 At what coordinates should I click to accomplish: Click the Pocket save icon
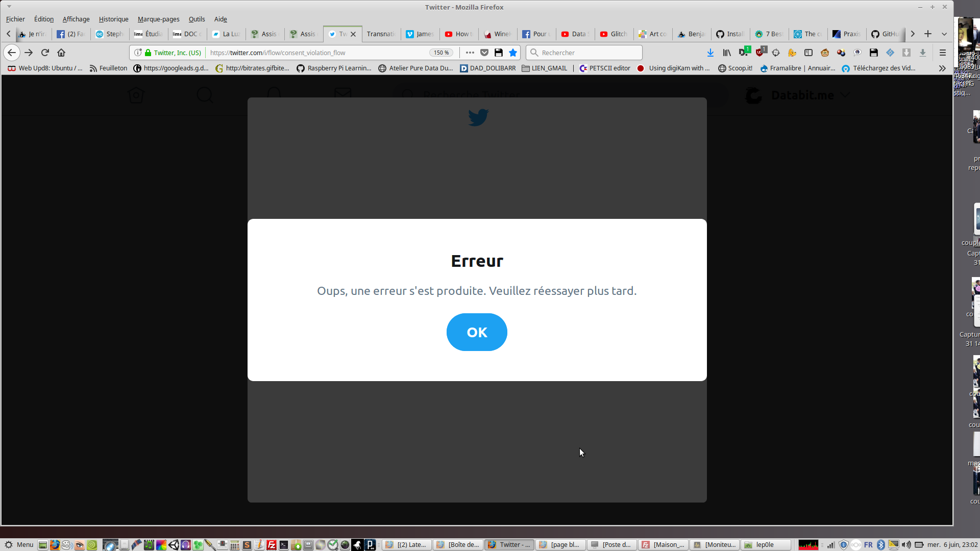pyautogui.click(x=484, y=53)
